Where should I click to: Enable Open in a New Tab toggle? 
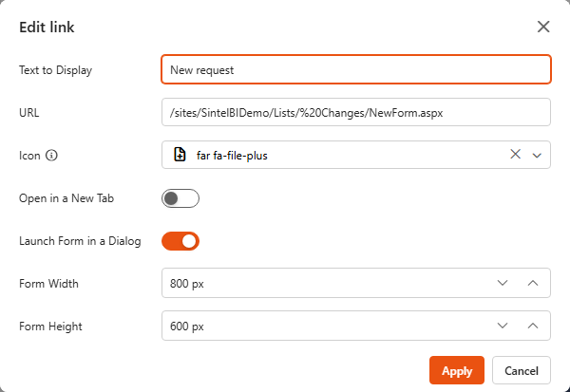[x=180, y=198]
